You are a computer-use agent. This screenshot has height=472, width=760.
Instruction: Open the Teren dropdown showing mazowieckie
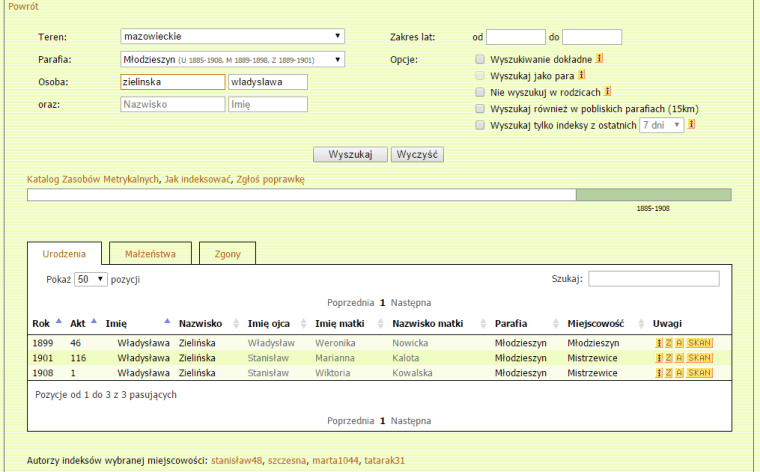tap(231, 37)
